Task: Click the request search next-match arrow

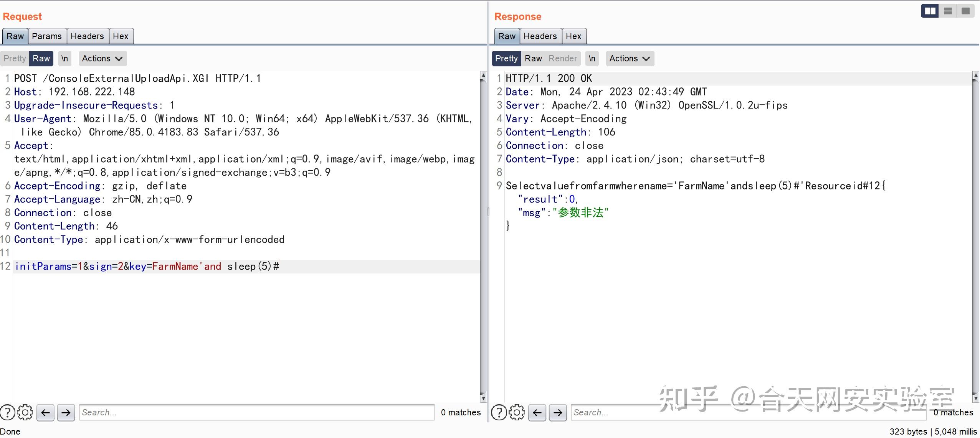Action: coord(66,413)
